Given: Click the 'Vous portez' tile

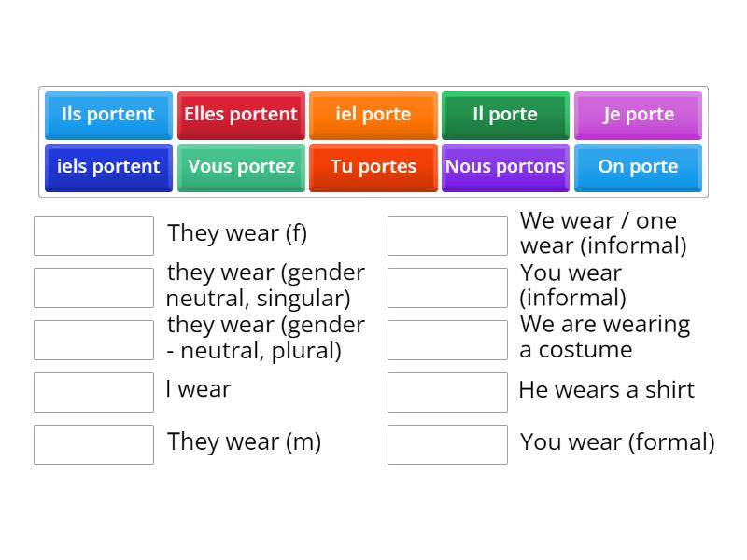Looking at the screenshot, I should tap(241, 167).
